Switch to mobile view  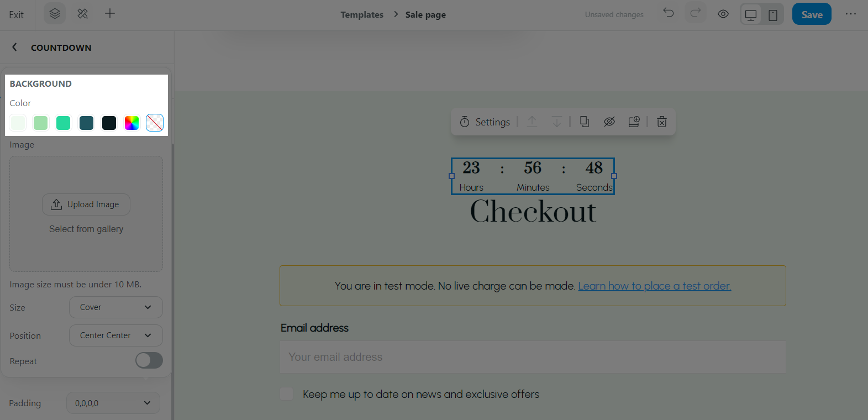click(x=773, y=15)
